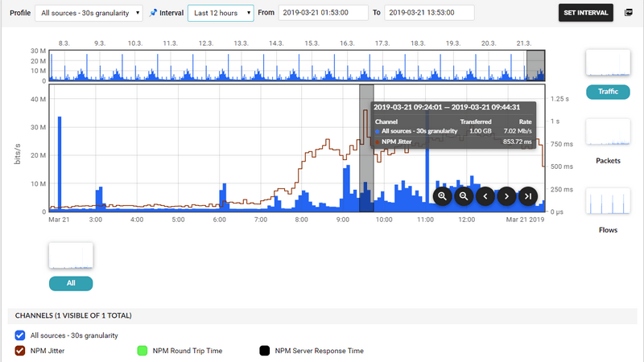Click the highlighted selection in overview timeline
Viewport: 644px width, 362px height.
535,66
